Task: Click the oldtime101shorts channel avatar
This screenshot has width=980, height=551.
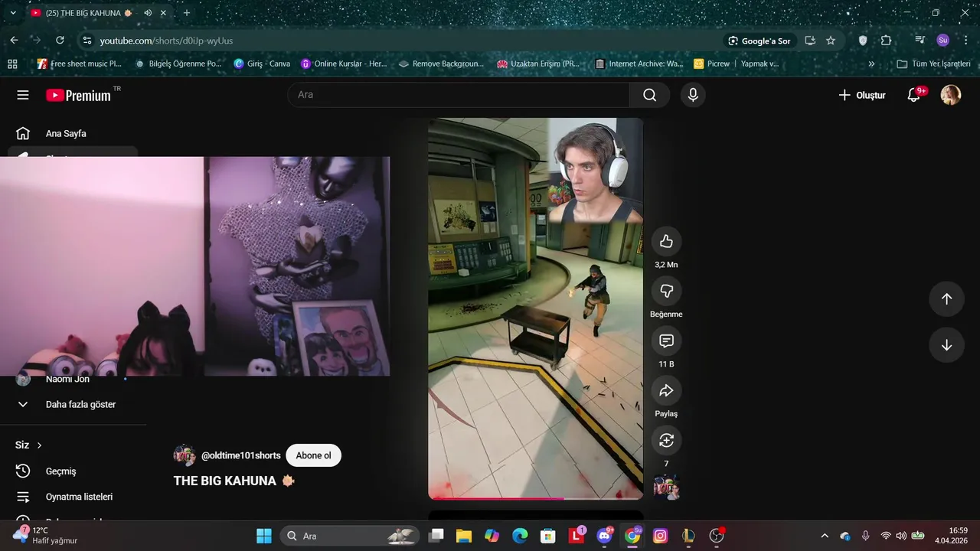Action: (185, 455)
